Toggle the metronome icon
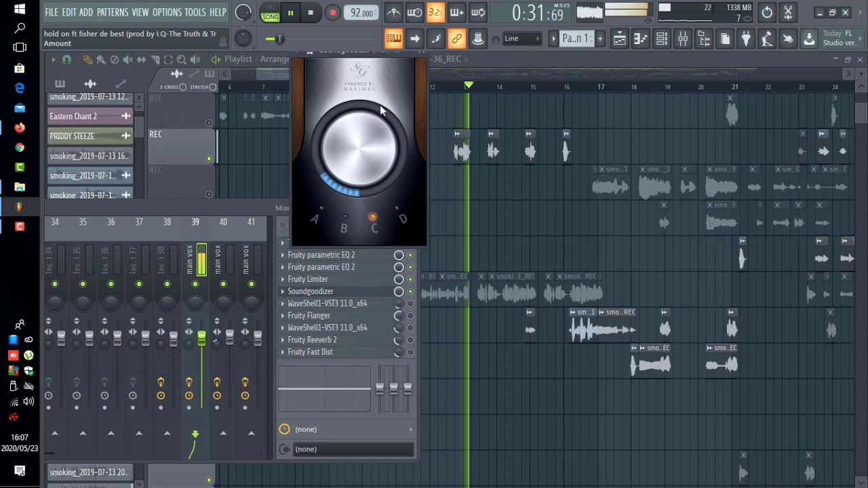This screenshot has width=868, height=488. 393,12
